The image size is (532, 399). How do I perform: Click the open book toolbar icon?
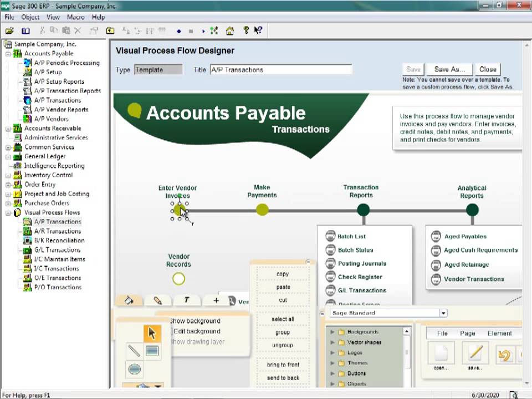click(25, 31)
